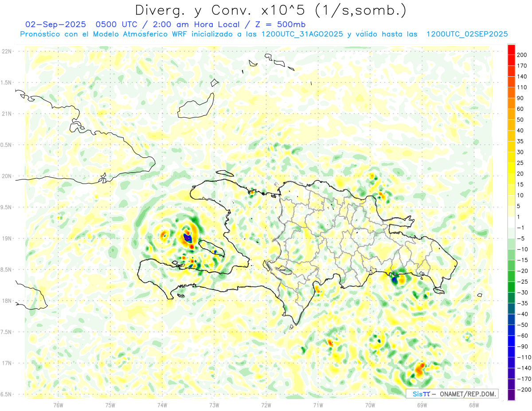Click the '74W' longitude label
Screen dimensions: 532x411
tap(162, 405)
